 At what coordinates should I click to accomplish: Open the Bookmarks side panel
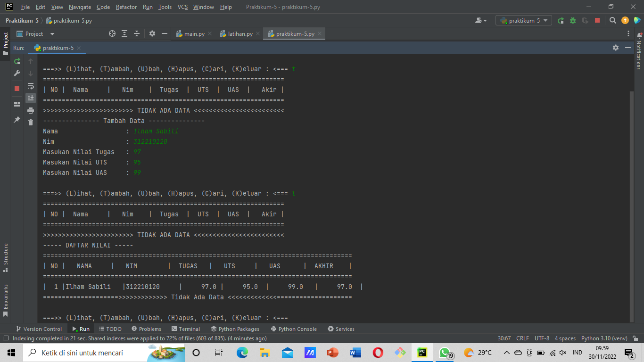coord(6,300)
